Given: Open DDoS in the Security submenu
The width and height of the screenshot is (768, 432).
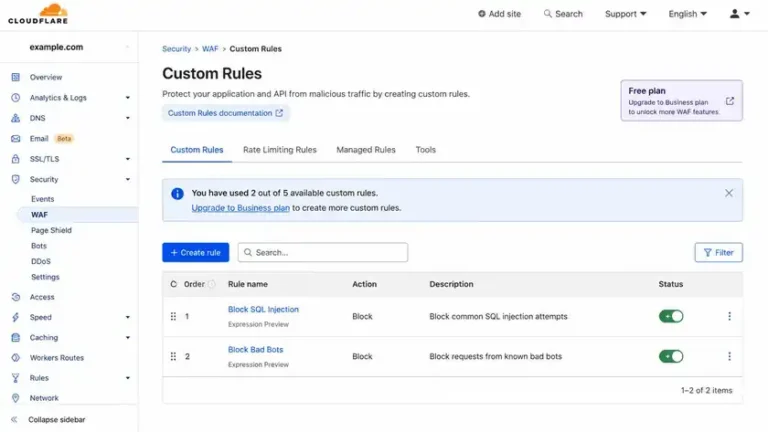Looking at the screenshot, I should (41, 262).
